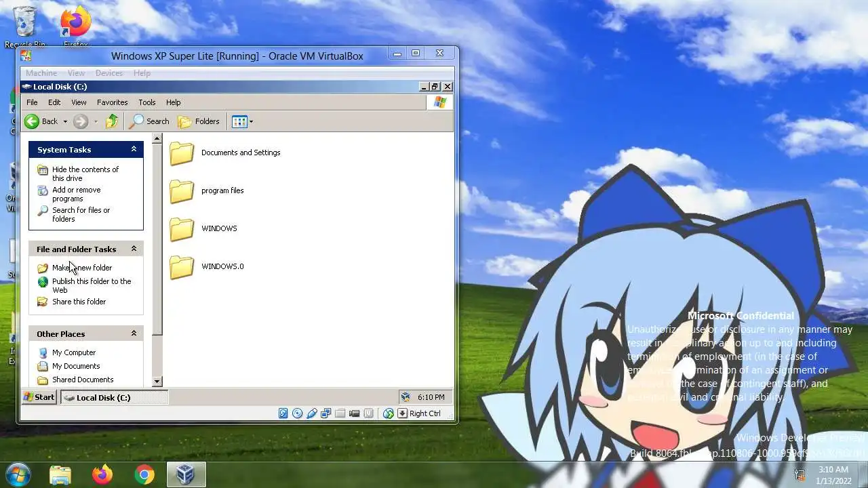The image size is (868, 488).
Task: Click Search for files or folders link
Action: coord(81,214)
